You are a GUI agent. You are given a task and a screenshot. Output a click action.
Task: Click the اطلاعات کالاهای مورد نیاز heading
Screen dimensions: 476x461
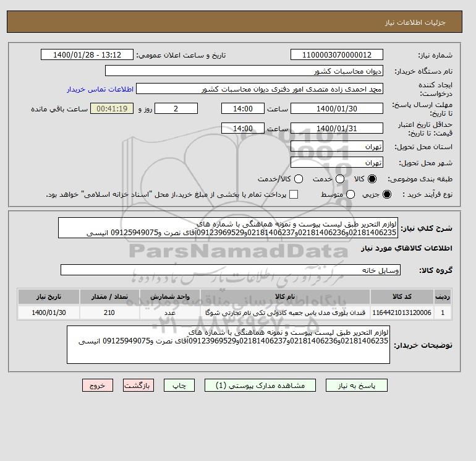pyautogui.click(x=407, y=248)
